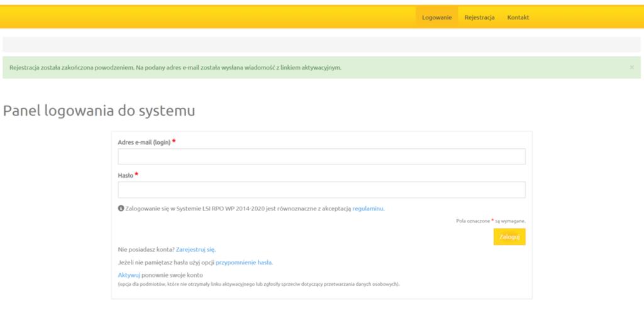Image resolution: width=644 pixels, height=309 pixels.
Task: Click the empty gray breadcrumb bar
Action: tap(321, 45)
